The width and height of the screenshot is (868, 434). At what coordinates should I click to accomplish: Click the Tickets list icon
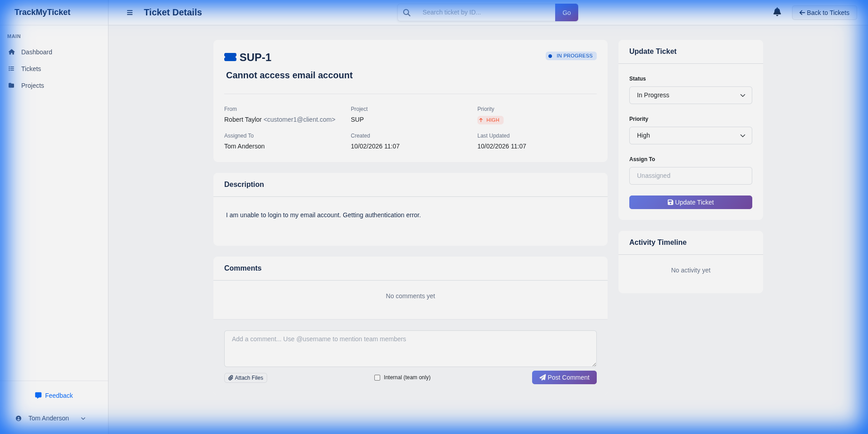coord(11,69)
